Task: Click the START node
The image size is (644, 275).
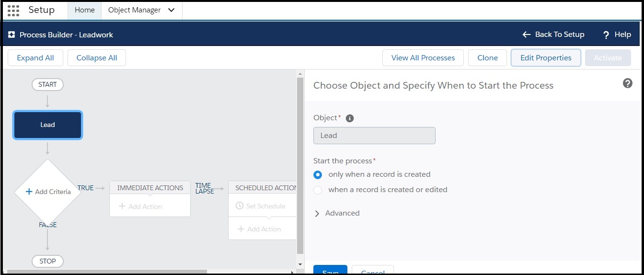Action: (x=47, y=85)
